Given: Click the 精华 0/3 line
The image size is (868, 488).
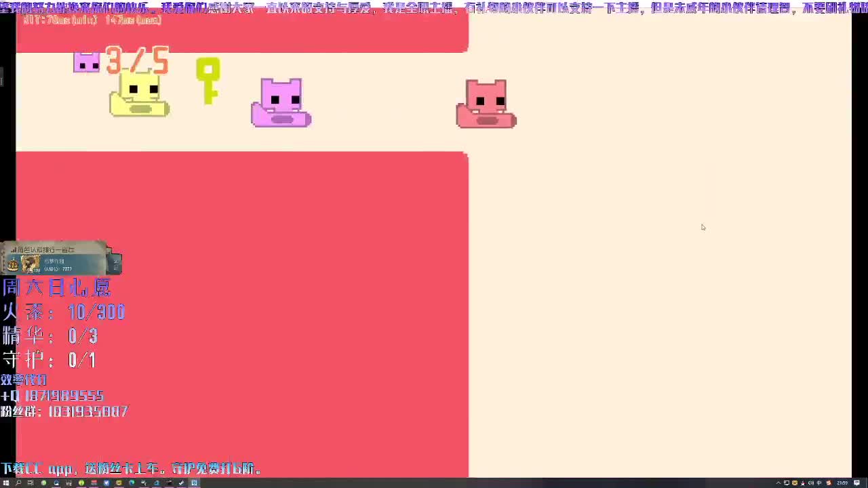Looking at the screenshot, I should (50, 336).
